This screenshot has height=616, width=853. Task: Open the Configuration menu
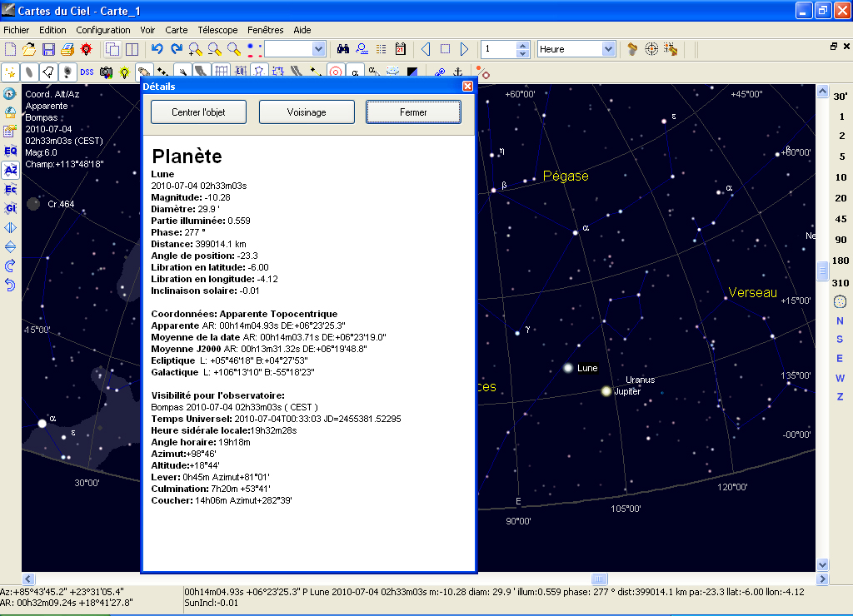[103, 30]
